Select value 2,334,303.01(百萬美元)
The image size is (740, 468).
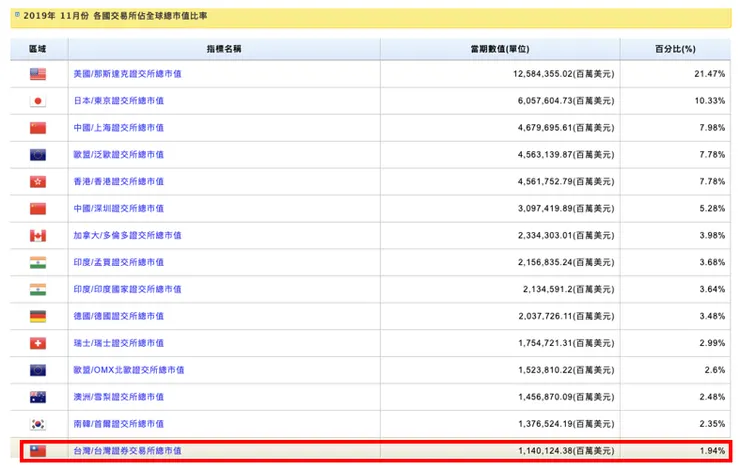(x=566, y=235)
